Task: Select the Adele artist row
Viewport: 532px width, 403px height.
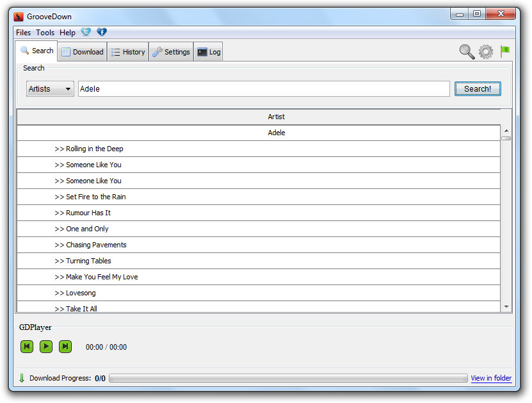Action: (259, 133)
